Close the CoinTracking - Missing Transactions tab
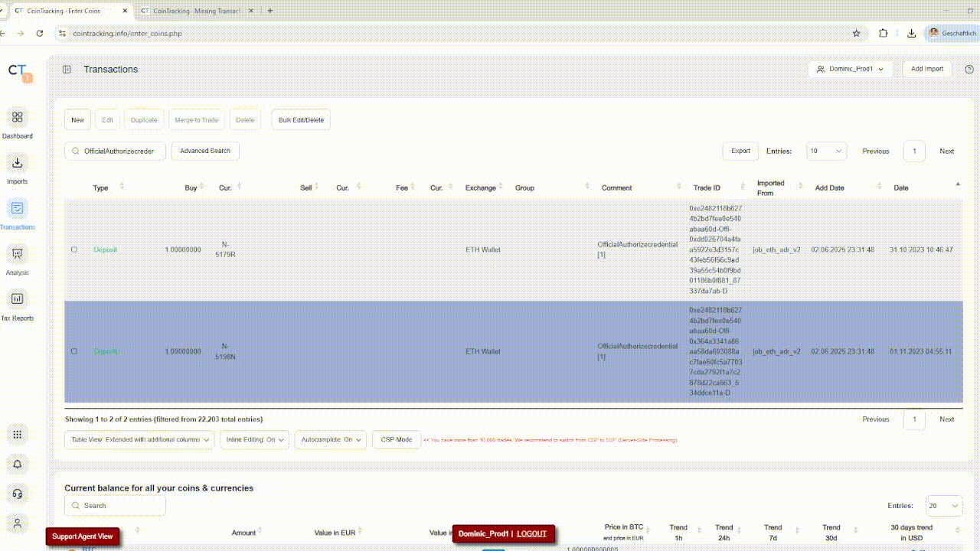Viewport: 980px width, 551px height. [252, 11]
